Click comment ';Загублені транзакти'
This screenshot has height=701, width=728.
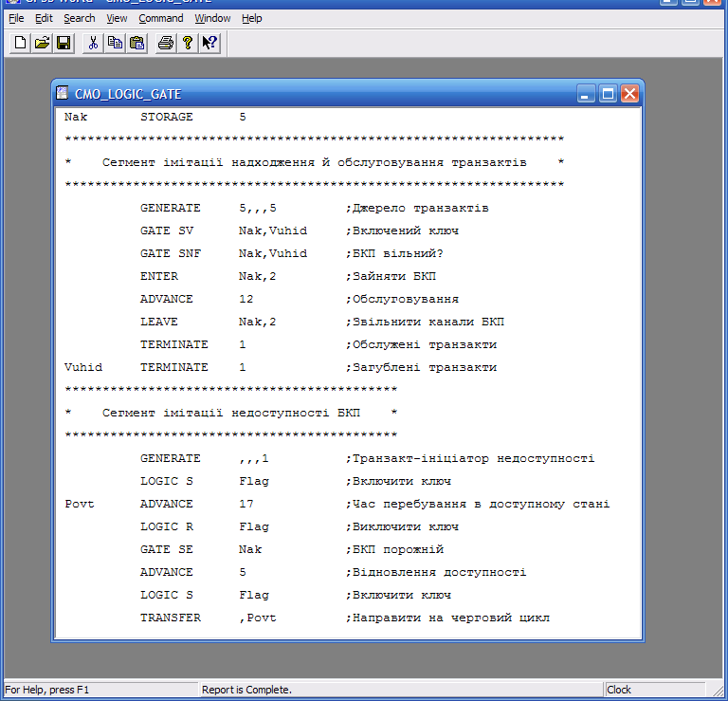(421, 367)
